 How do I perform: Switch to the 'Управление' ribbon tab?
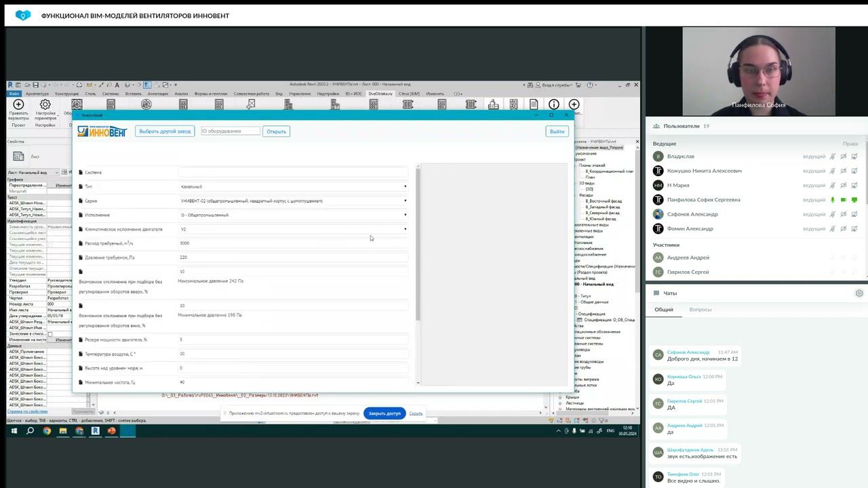(300, 94)
